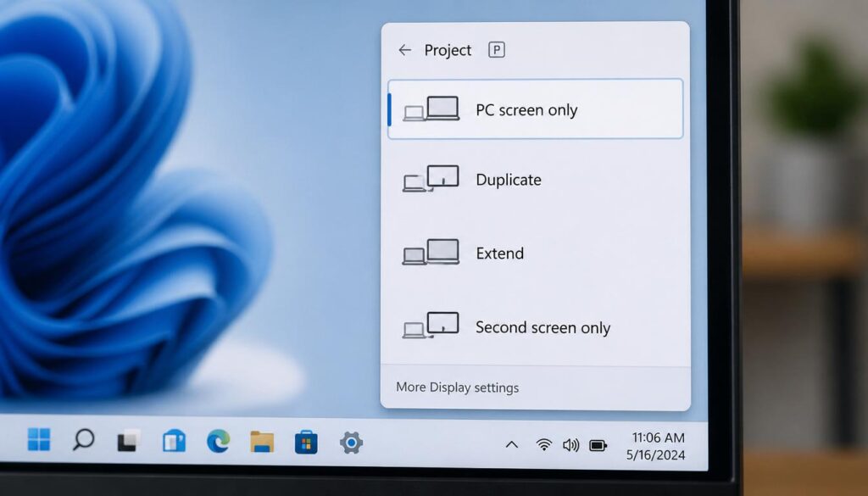
Task: Open Microsoft Store from taskbar
Action: [x=306, y=443]
